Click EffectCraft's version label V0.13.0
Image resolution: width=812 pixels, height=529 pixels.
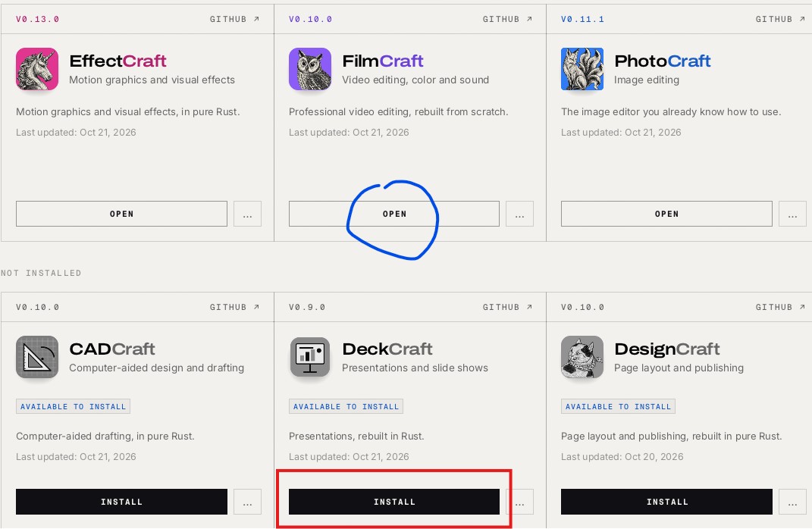tap(37, 19)
